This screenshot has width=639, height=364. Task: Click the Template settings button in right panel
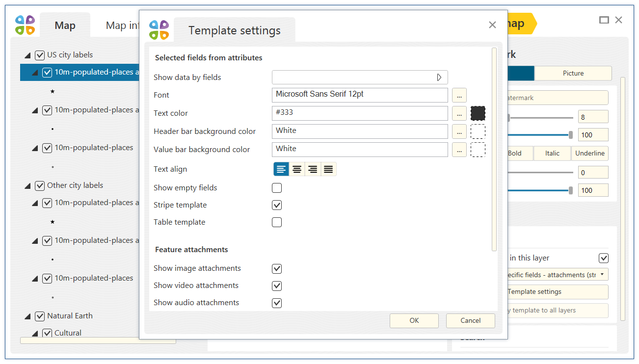click(x=557, y=292)
